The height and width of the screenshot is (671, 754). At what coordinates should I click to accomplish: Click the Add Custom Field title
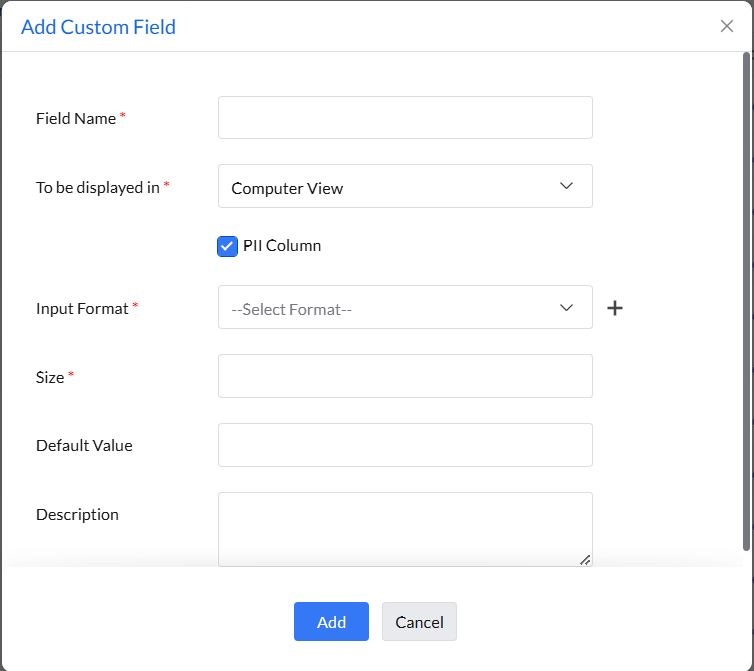[98, 27]
